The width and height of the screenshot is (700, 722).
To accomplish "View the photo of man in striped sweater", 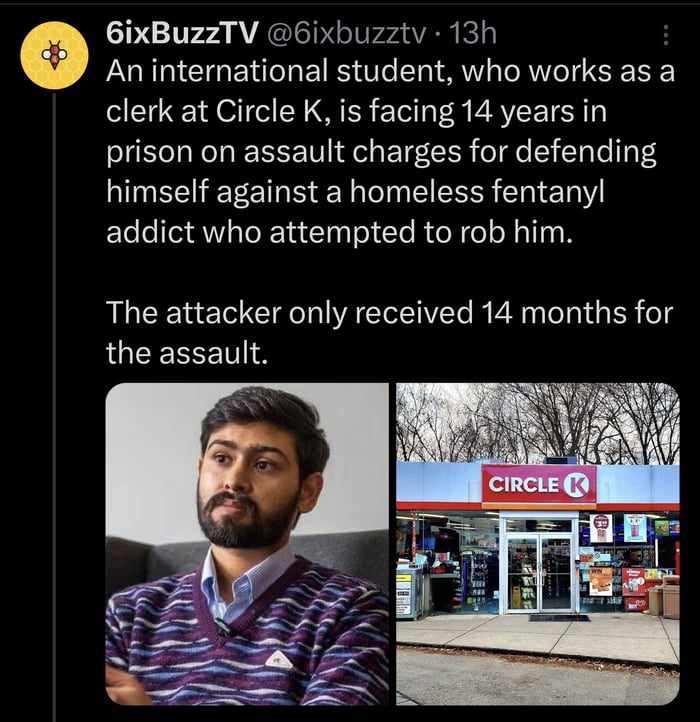I will [247, 544].
